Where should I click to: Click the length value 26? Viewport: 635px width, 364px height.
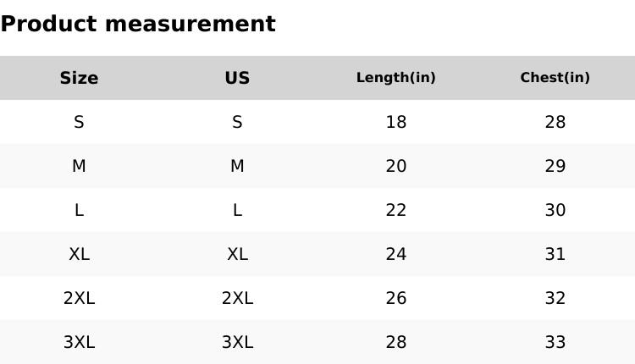395,298
